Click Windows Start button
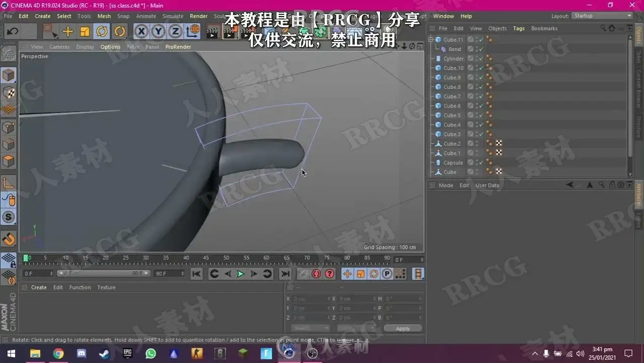Image resolution: width=644 pixels, height=363 pixels. (11, 353)
